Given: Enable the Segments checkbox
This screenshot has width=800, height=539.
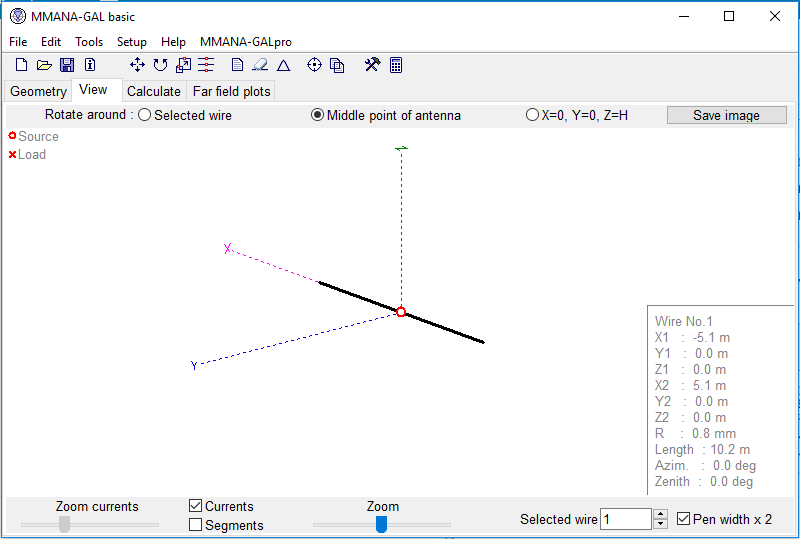Looking at the screenshot, I should click(196, 524).
